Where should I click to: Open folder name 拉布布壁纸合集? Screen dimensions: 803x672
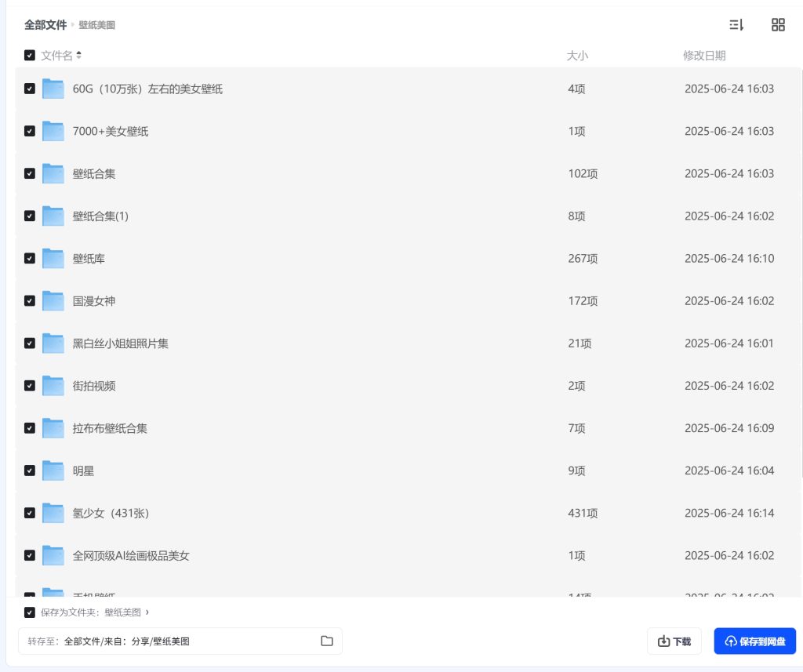(x=110, y=428)
